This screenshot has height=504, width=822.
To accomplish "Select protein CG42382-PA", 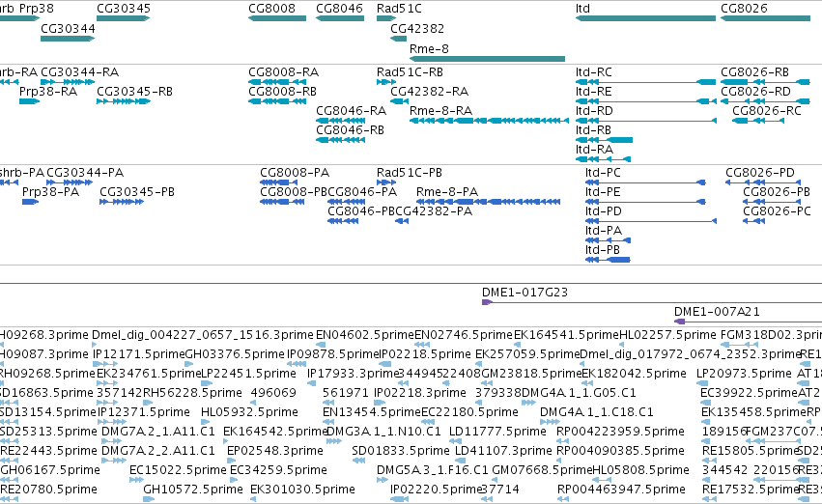I will (x=402, y=221).
